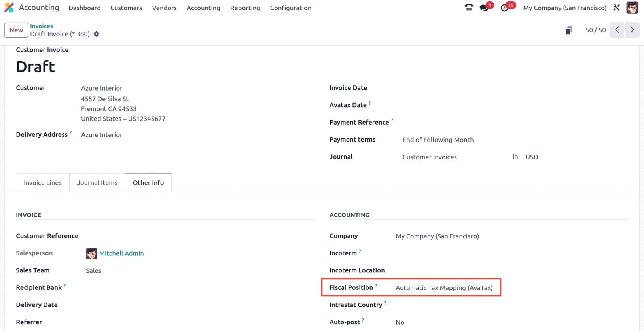
Task: Click the New button
Action: point(16,30)
